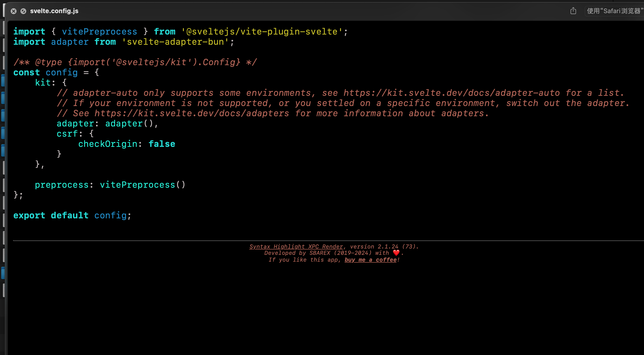The height and width of the screenshot is (355, 644).
Task: Close the svelte.config.js Quick Look preview
Action: coord(14,11)
